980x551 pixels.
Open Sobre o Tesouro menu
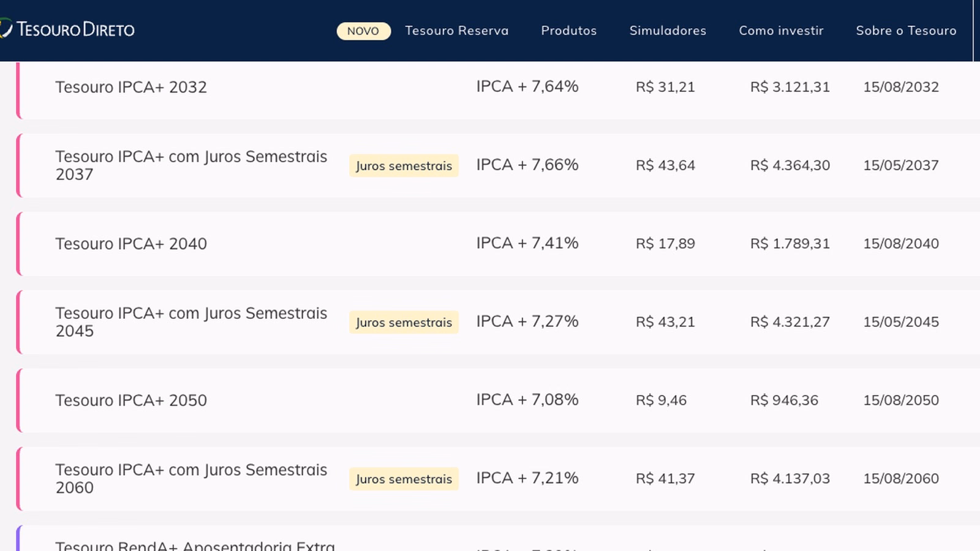tap(906, 31)
